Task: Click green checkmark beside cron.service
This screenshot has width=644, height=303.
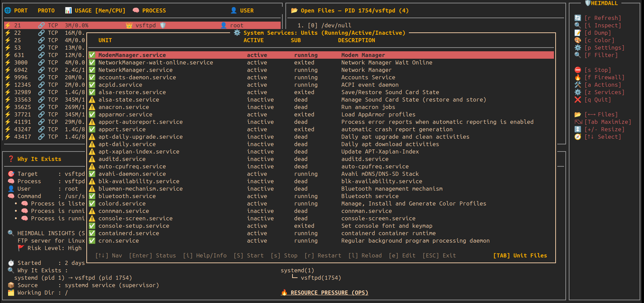Action: click(x=92, y=241)
